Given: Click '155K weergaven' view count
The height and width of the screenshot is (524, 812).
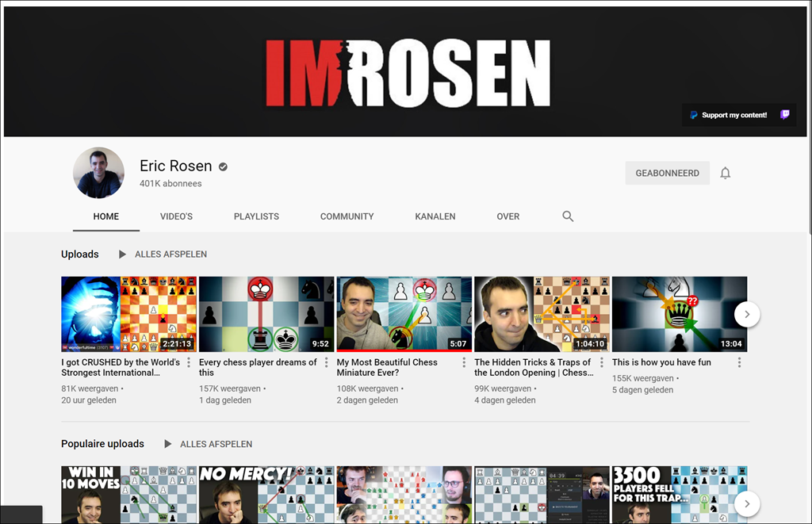Looking at the screenshot, I should coord(643,378).
